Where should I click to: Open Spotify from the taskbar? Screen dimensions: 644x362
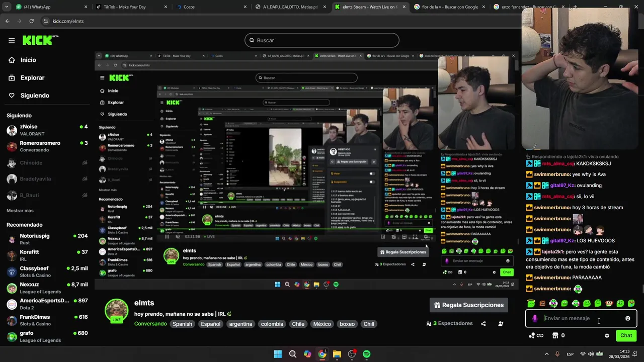point(367,354)
